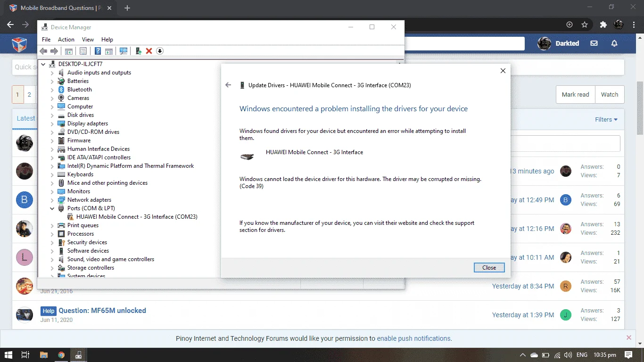Image resolution: width=644 pixels, height=362 pixels.
Task: Expand the Processors tree node
Action: click(52, 234)
